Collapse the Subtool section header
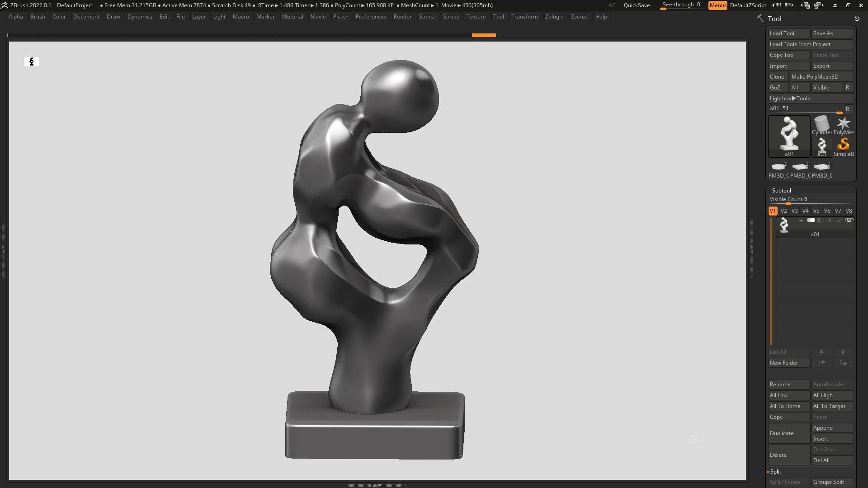 tap(781, 191)
